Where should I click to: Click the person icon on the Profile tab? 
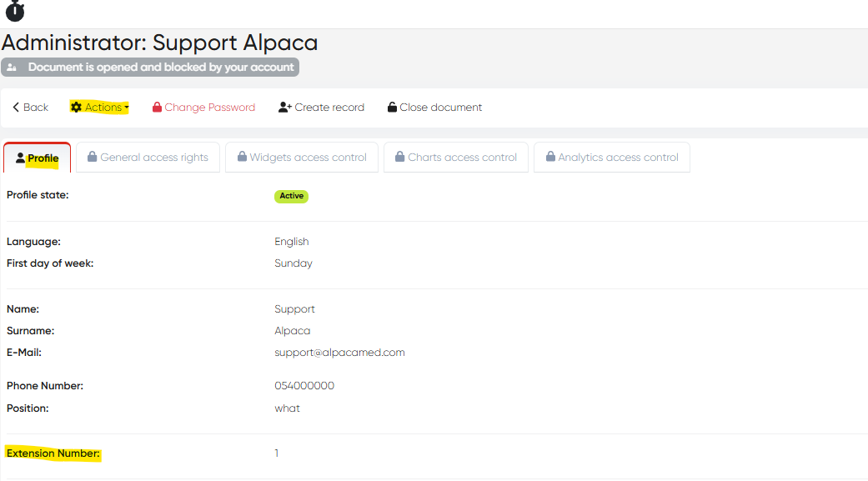[20, 158]
